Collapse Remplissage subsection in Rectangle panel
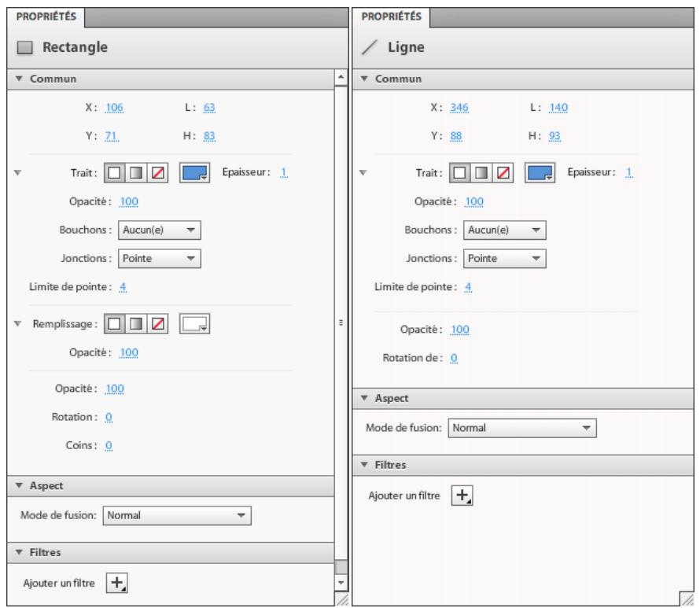This screenshot has height=608, width=700. (x=18, y=323)
